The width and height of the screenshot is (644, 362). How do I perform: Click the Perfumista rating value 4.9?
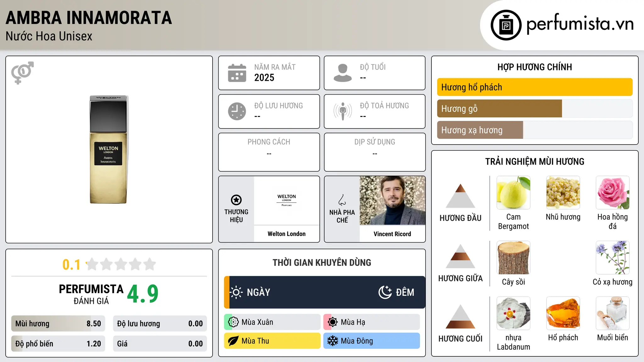[x=143, y=294]
